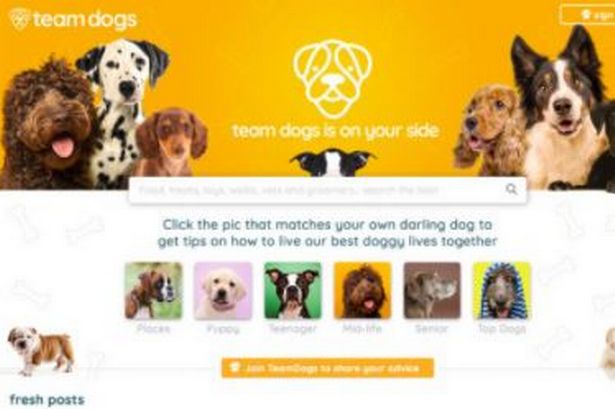
Task: Open the Puppy label link
Action: (x=223, y=329)
